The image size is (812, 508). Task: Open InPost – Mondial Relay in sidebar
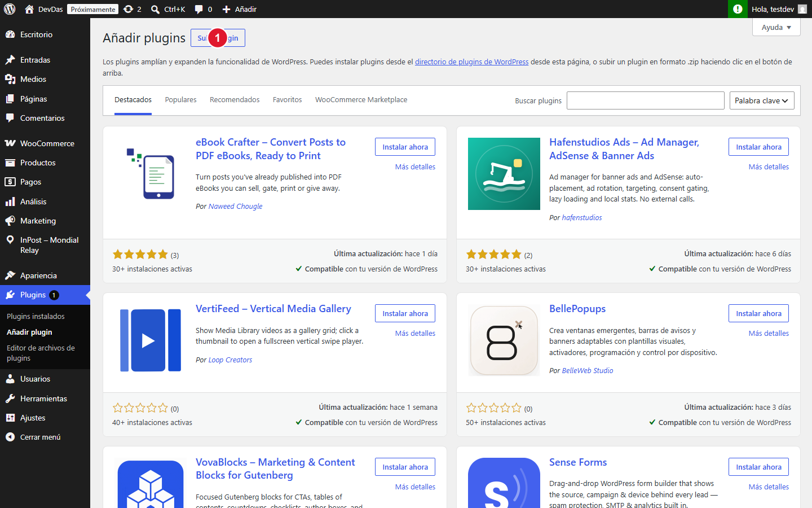click(x=45, y=245)
